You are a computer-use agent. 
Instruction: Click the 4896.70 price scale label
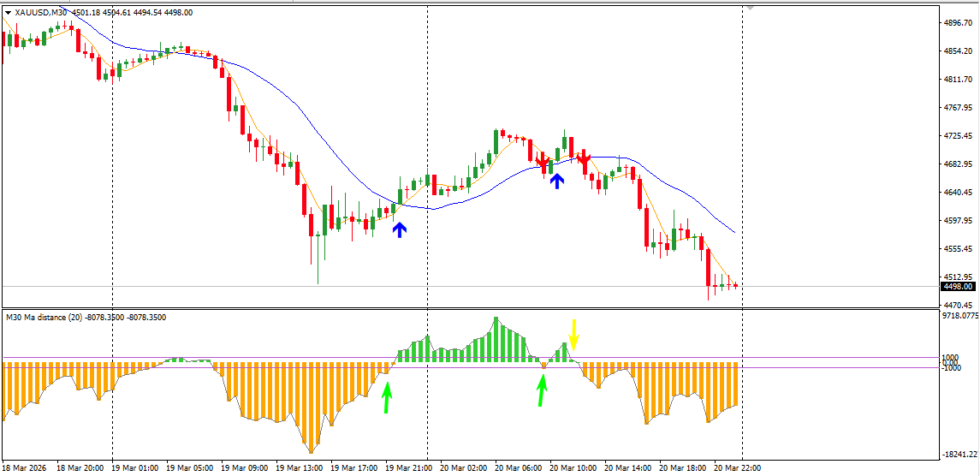pyautogui.click(x=959, y=23)
